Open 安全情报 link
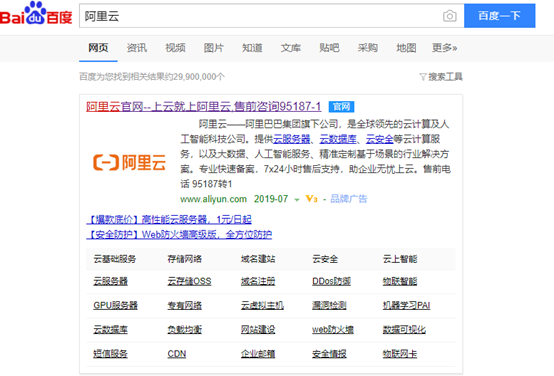This screenshot has height=376, width=554. (329, 354)
